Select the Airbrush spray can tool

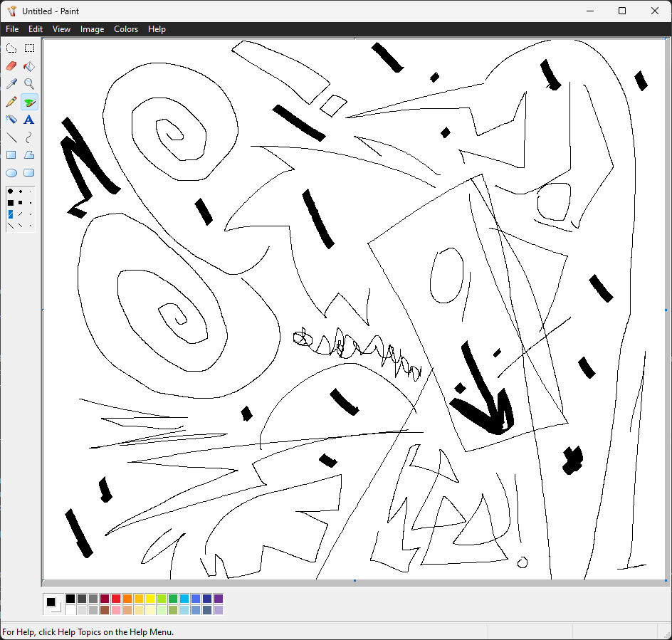tap(11, 120)
